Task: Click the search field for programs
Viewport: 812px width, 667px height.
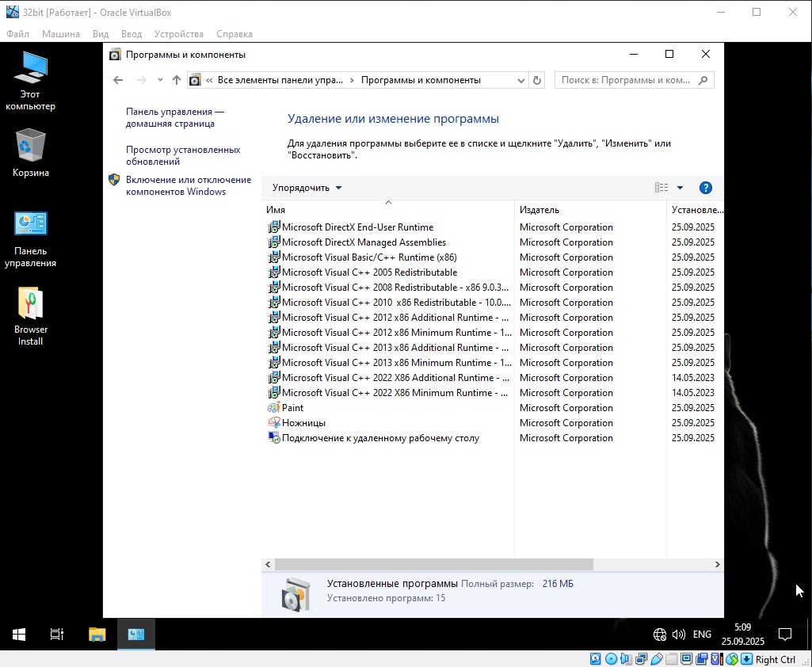Action: click(626, 80)
